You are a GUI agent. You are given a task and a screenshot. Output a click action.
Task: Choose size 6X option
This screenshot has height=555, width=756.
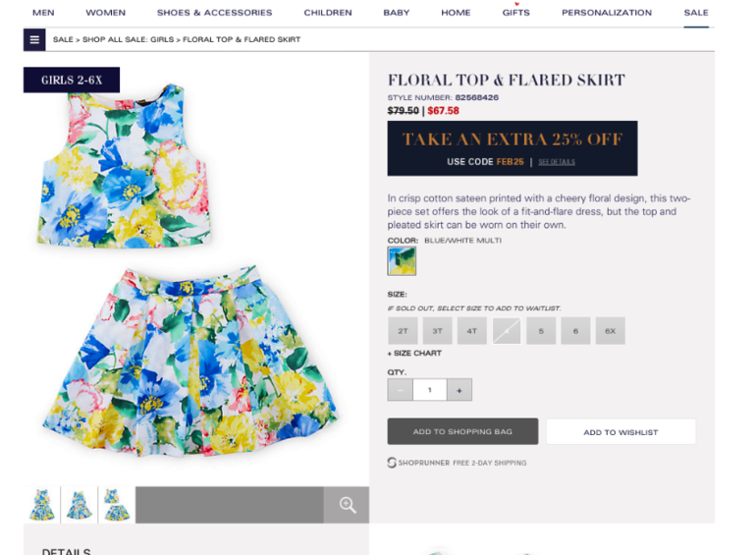coord(611,331)
